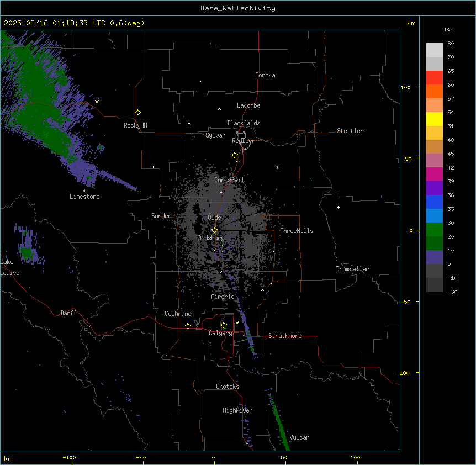Pick the red 60–65 dBZ legend swatch
The width and height of the screenshot is (476, 465).
click(x=434, y=77)
